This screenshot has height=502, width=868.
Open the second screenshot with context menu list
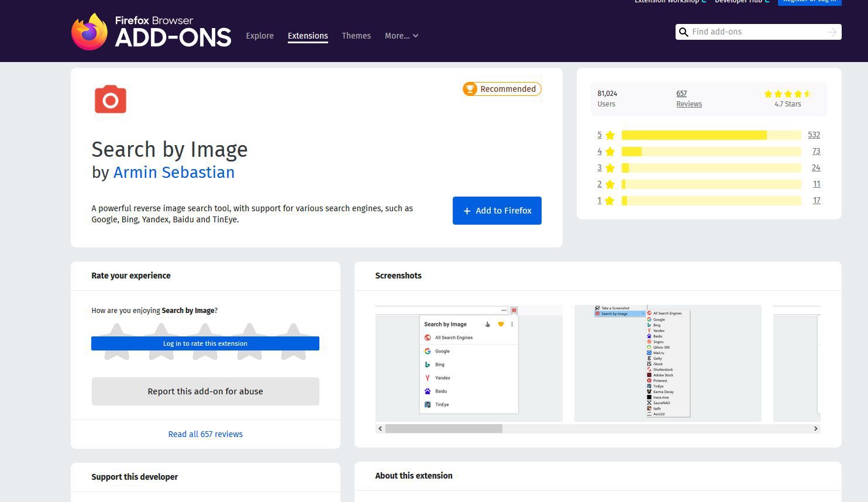tap(668, 363)
